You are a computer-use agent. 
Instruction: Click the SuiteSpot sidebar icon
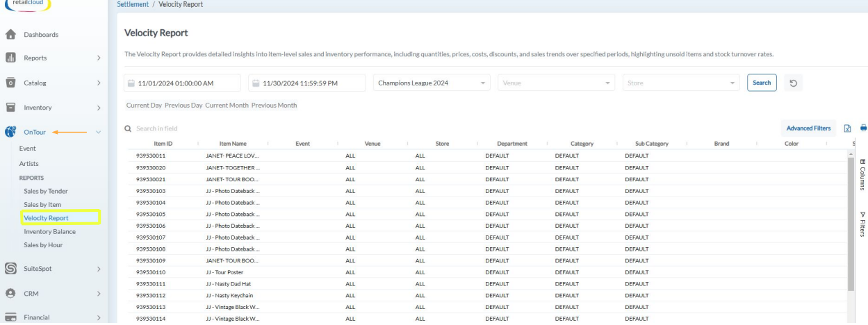point(10,268)
